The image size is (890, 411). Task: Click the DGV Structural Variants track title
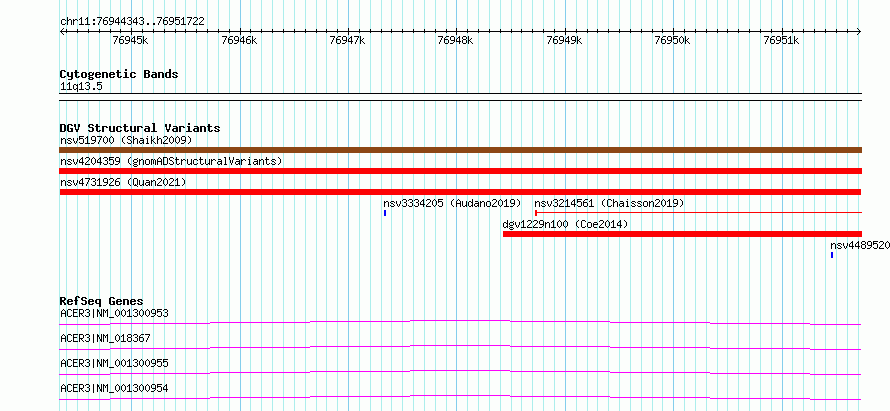click(140, 128)
